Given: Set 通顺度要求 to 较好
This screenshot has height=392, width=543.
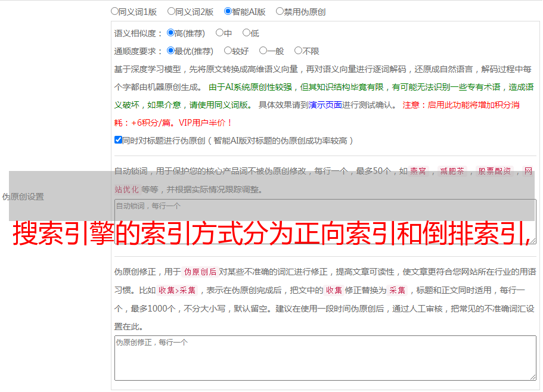Looking at the screenshot, I should pyautogui.click(x=228, y=51).
